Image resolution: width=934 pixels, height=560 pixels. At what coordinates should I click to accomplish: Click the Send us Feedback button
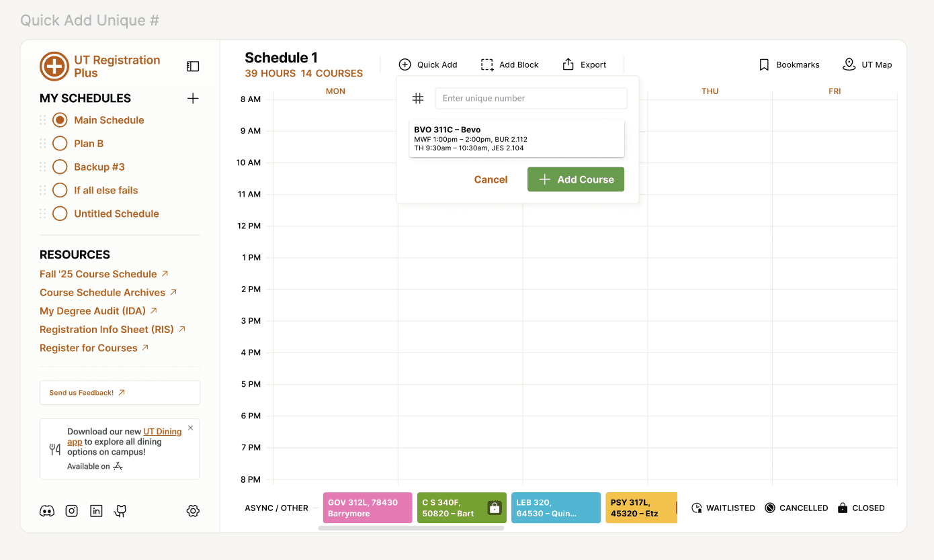tap(120, 393)
